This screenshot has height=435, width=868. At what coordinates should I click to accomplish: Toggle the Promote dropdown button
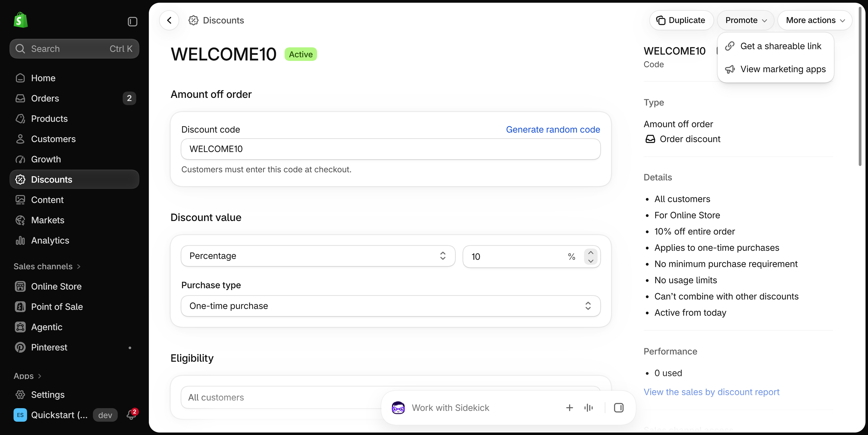coord(746,20)
